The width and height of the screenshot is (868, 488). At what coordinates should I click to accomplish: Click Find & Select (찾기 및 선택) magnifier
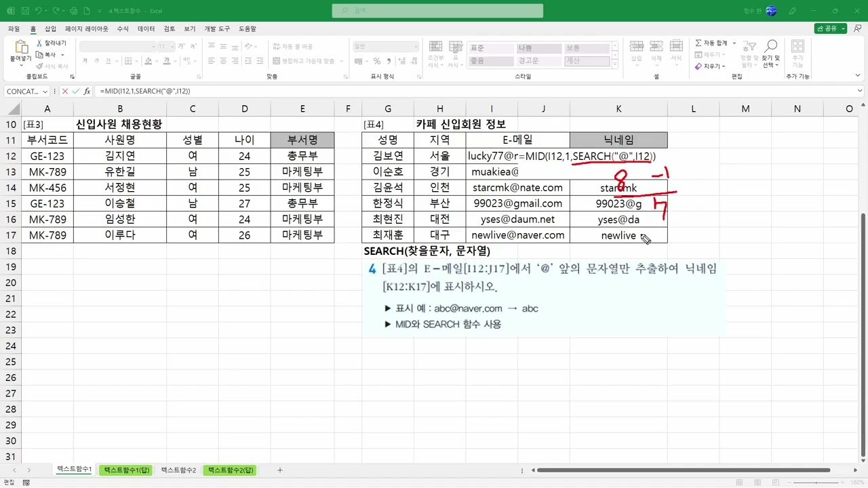click(x=771, y=47)
